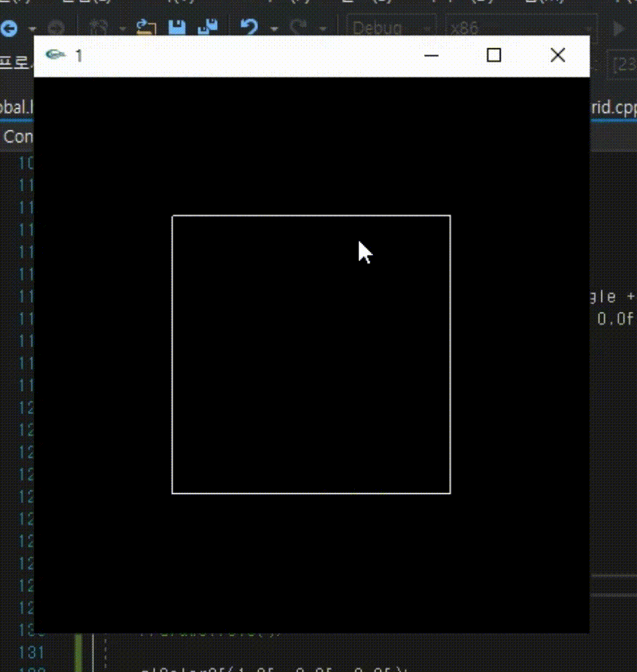Open the Undo history dropdown arrow
This screenshot has width=637, height=672.
(273, 28)
